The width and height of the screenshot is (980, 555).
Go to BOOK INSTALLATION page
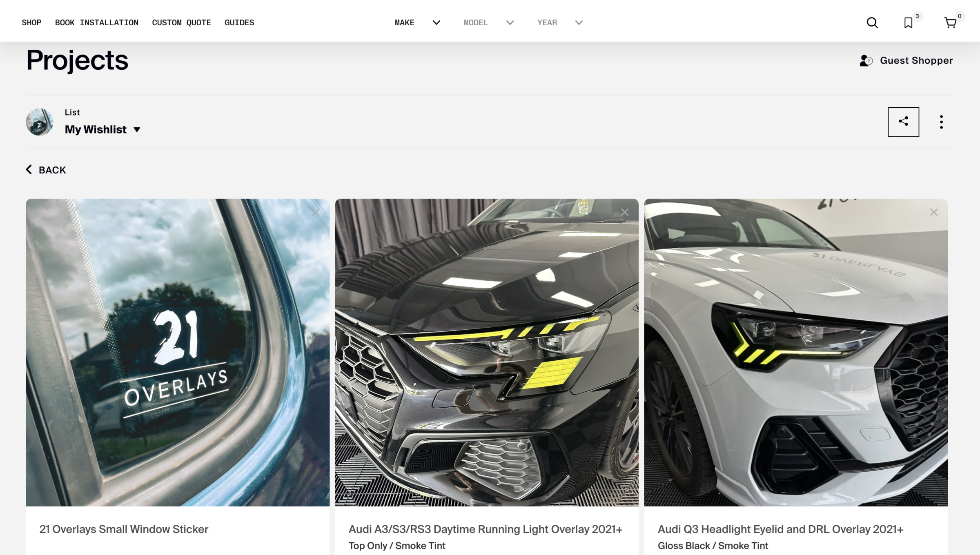tap(97, 23)
